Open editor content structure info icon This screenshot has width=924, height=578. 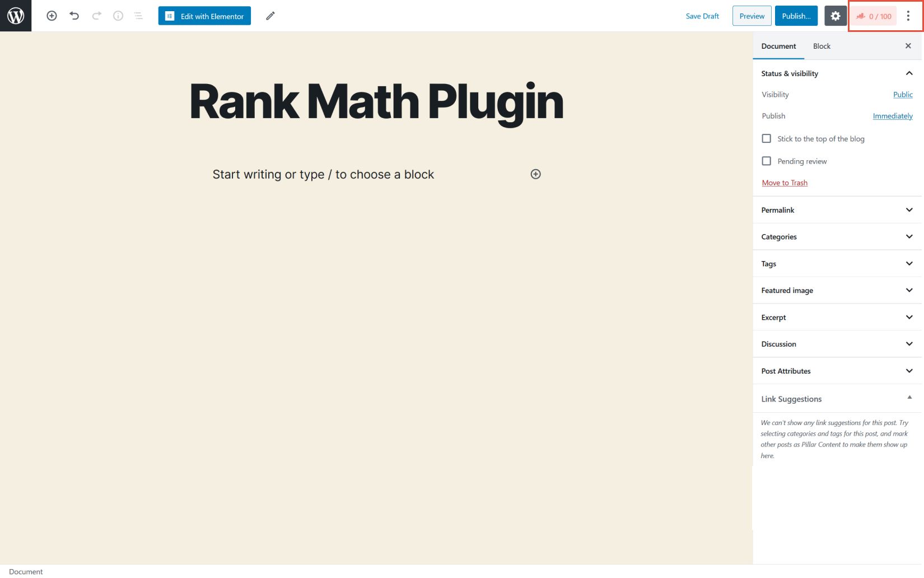click(x=117, y=16)
